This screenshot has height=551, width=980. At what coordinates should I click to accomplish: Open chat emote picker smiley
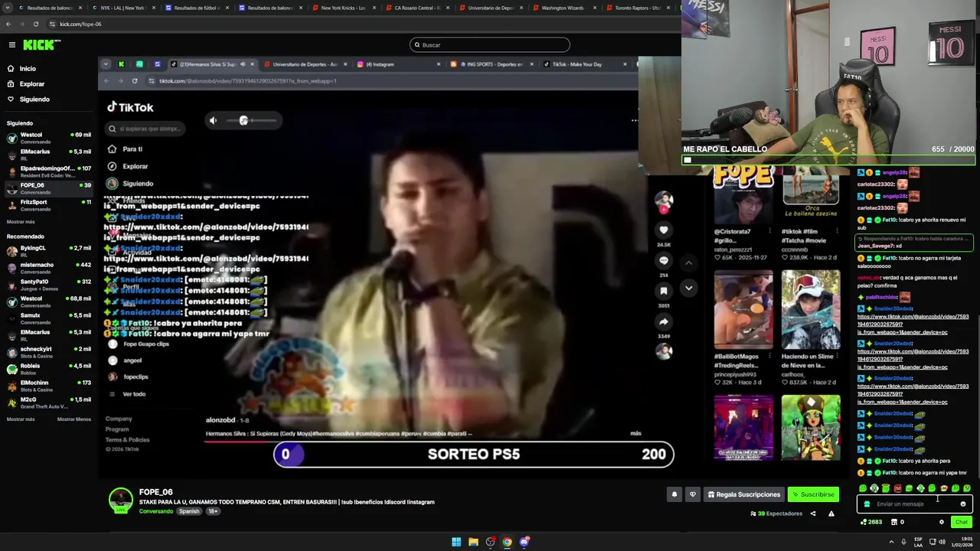pos(963,504)
